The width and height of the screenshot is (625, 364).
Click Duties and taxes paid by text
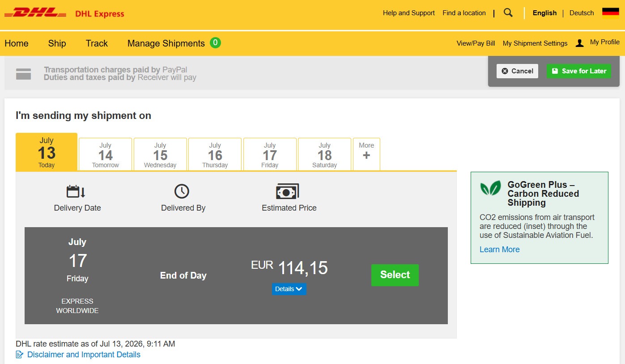[x=89, y=77]
